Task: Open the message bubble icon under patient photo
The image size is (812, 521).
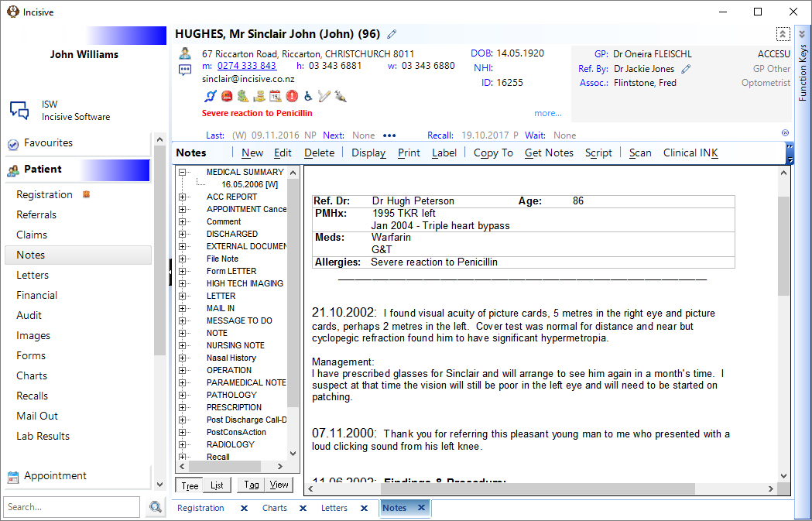Action: point(185,70)
